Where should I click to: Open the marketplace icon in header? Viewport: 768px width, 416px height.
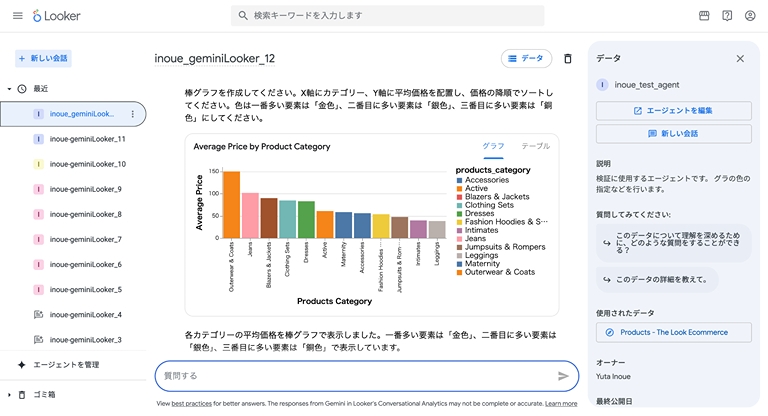[x=704, y=16]
